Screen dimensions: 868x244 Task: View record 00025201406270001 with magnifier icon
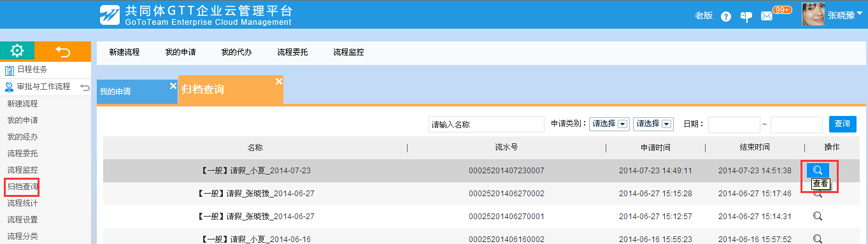818,217
